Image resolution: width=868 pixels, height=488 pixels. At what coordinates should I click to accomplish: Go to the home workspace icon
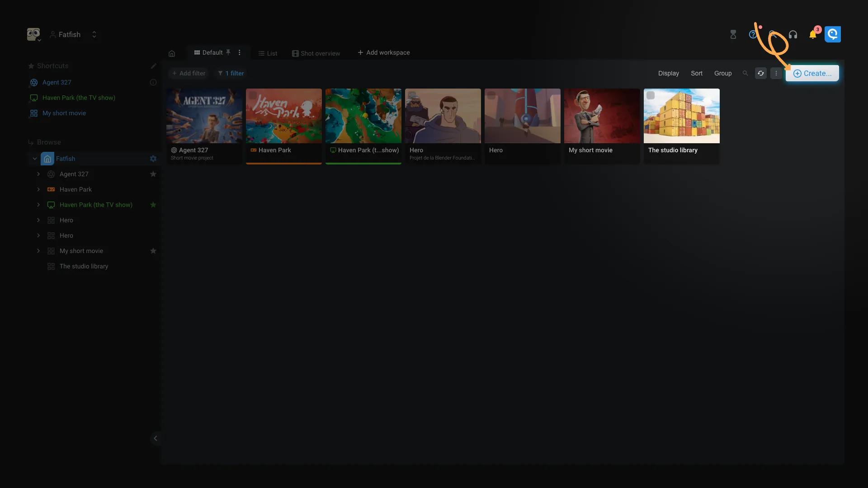[x=172, y=53]
